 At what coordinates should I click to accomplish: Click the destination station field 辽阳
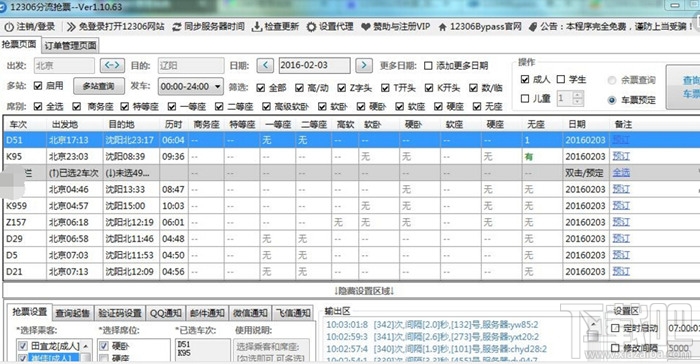[x=191, y=66]
